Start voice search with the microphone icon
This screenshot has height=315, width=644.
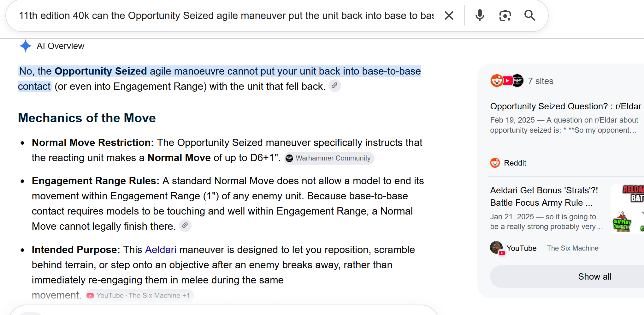[480, 15]
